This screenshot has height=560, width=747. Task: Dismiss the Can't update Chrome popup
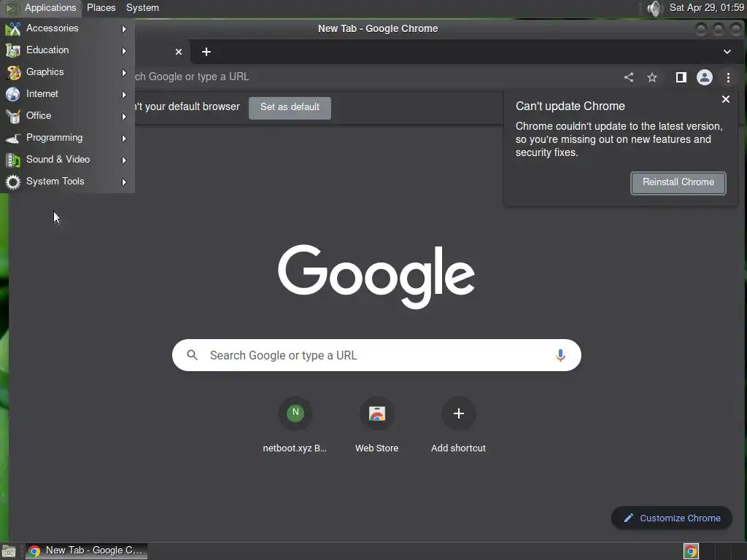coord(726,99)
